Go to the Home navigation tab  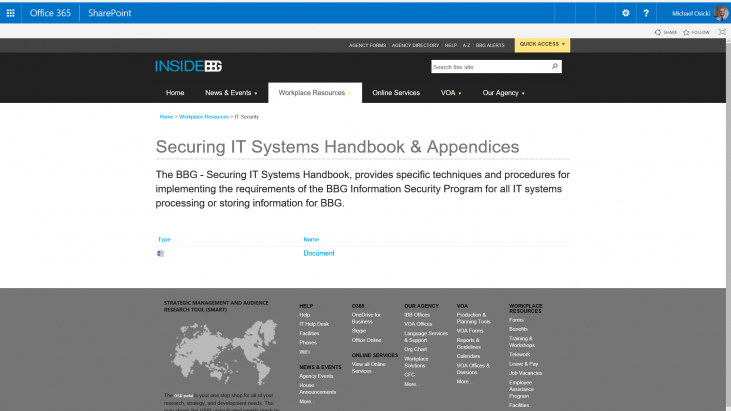coord(175,93)
